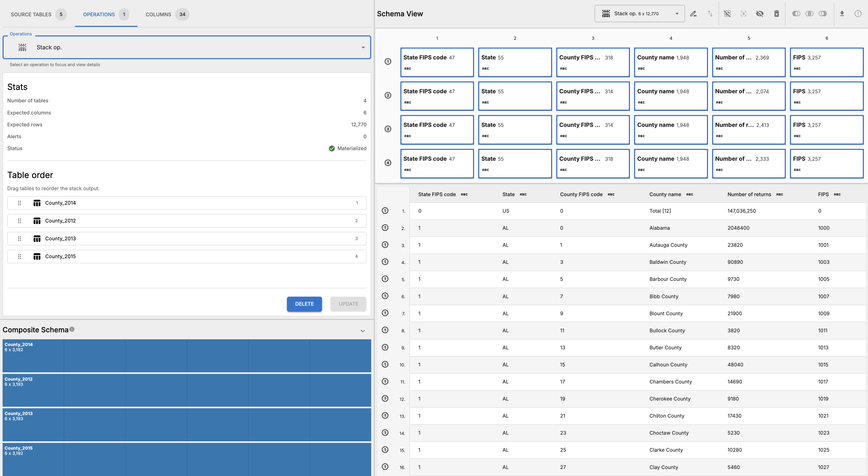Click the 147,036,250 value cell
Viewport: 868px width, 476px height.
pyautogui.click(x=741, y=211)
